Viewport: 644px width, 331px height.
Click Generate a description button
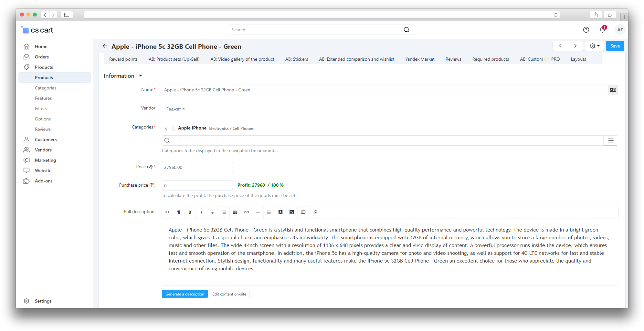click(x=185, y=294)
